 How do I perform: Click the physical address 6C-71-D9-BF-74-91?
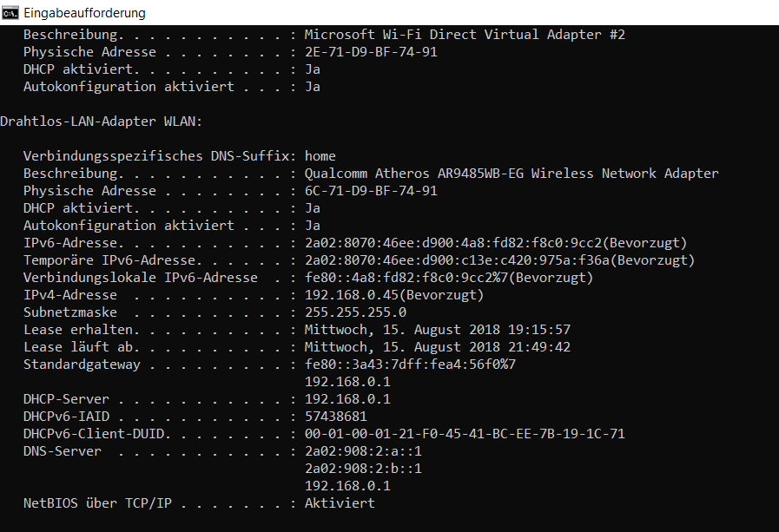point(370,191)
